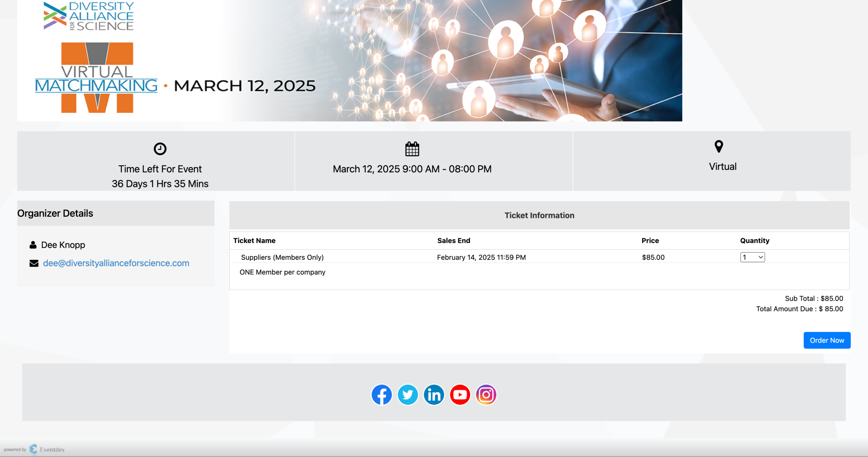Screen dimensions: 868x457
Task: Click the Total Amount Due text
Action: point(799,309)
